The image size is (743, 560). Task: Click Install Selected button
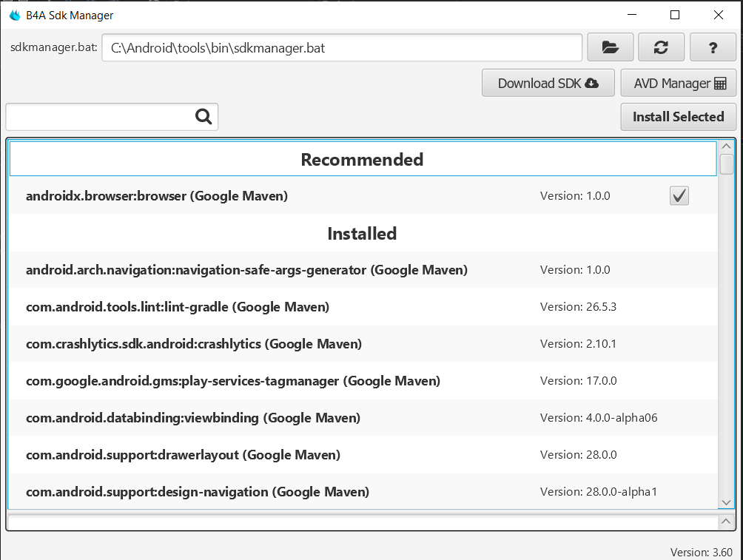(679, 117)
